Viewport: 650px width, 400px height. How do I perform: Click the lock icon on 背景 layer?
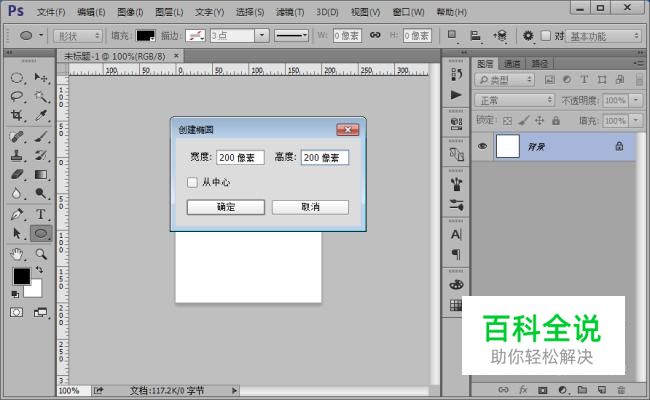619,146
